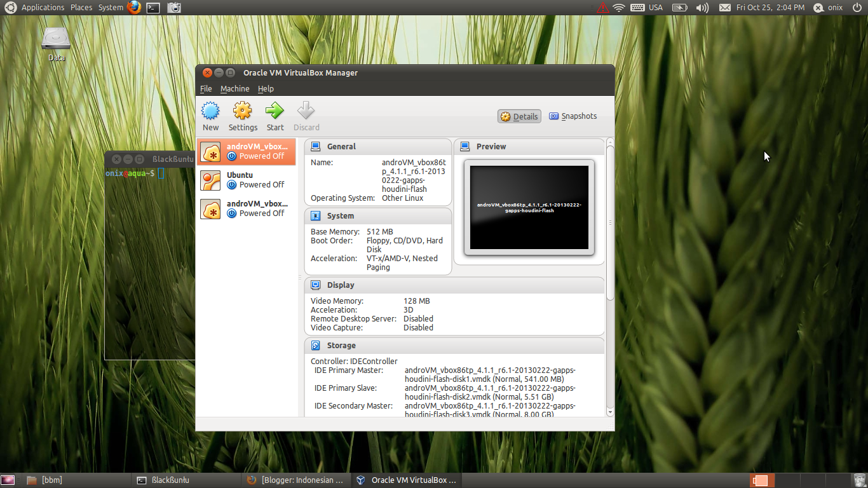This screenshot has width=868, height=488.
Task: Open the Machine menu in VirtualBox
Action: (x=235, y=89)
